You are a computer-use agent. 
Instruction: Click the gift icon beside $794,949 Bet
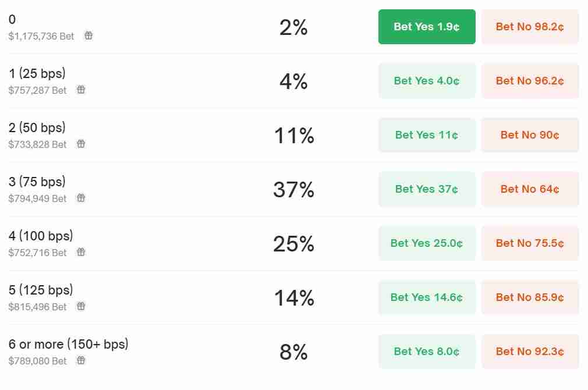coord(81,198)
